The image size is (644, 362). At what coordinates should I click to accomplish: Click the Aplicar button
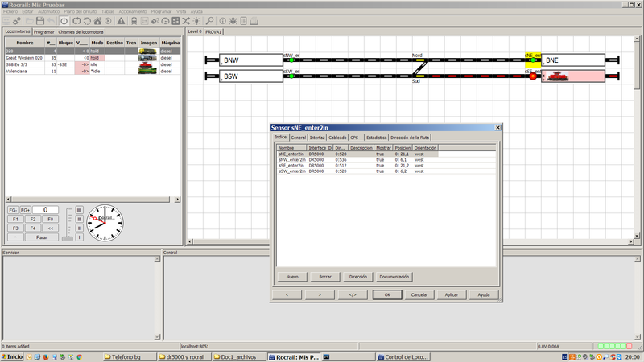tap(452, 294)
